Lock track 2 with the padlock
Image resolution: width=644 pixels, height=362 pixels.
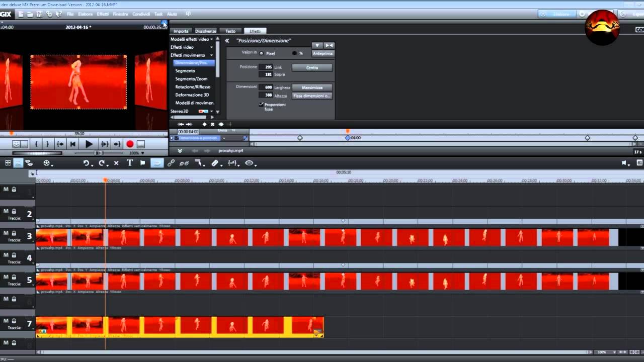click(x=14, y=211)
